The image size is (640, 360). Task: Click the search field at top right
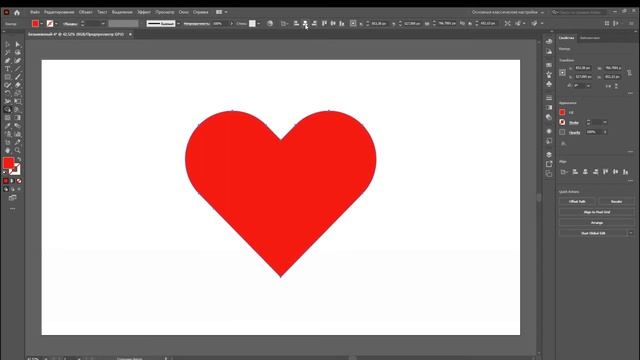click(x=580, y=12)
